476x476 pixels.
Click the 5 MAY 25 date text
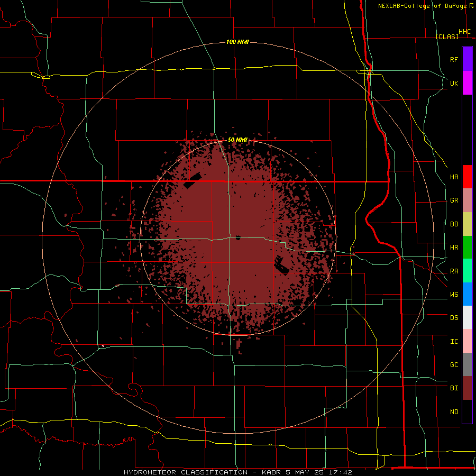pyautogui.click(x=305, y=472)
